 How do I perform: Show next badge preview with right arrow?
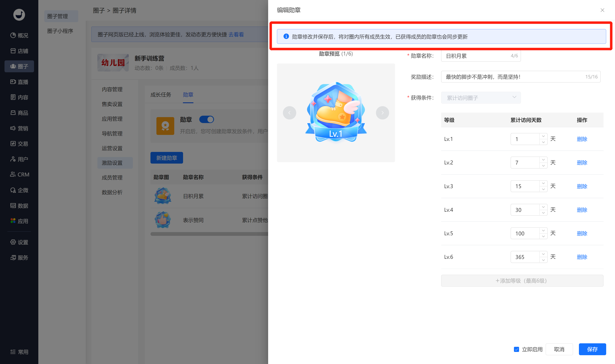[x=382, y=113]
